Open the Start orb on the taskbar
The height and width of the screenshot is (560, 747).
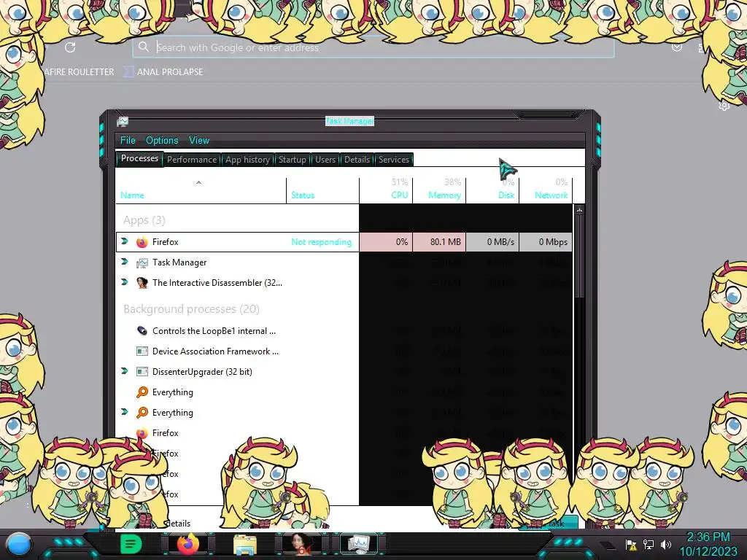[x=18, y=544]
